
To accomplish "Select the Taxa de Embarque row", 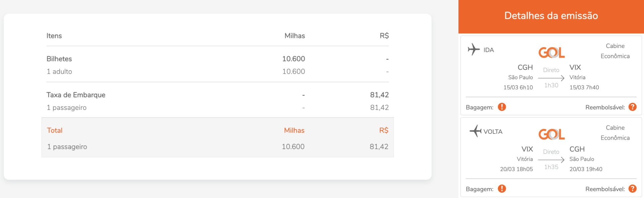I will 217,95.
